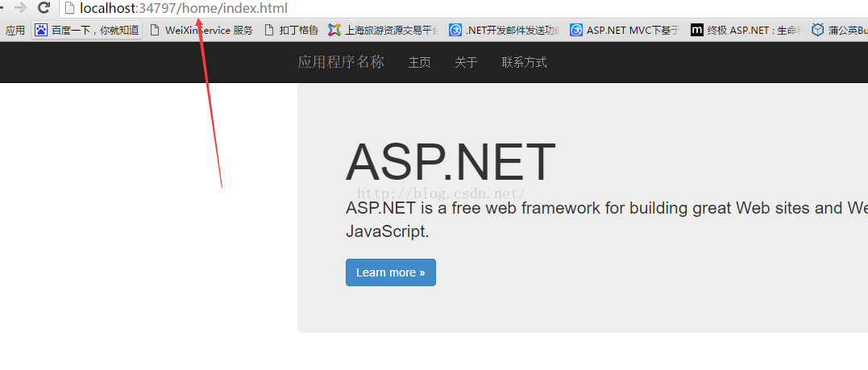Open the 关于 navbar item
The width and height of the screenshot is (868, 370).
point(466,63)
